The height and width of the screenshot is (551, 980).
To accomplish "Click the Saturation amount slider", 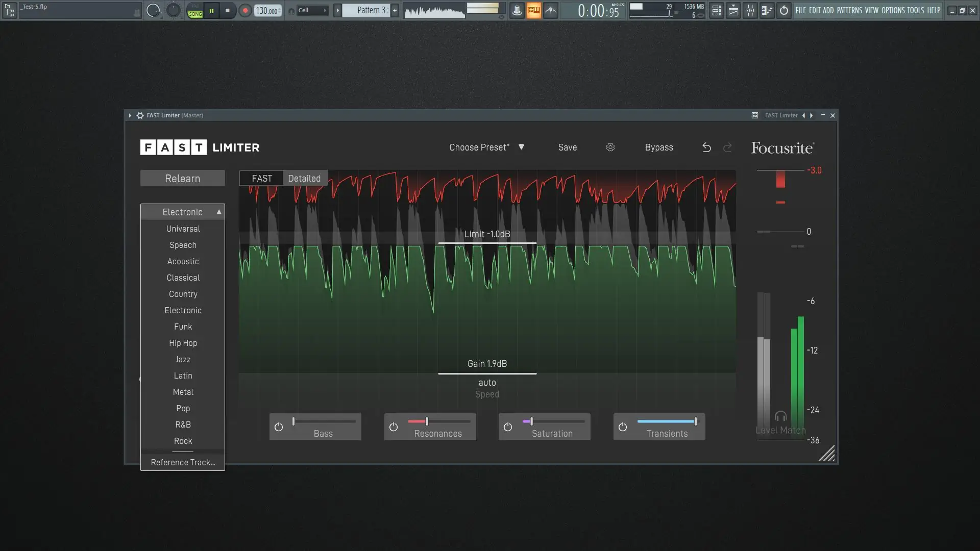I will pos(553,421).
